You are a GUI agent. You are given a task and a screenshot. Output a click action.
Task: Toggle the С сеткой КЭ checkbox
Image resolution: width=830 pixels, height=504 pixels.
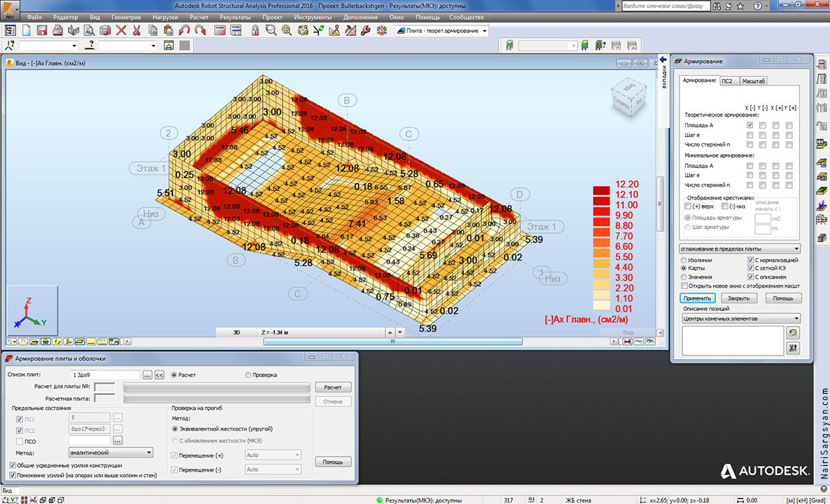point(751,269)
